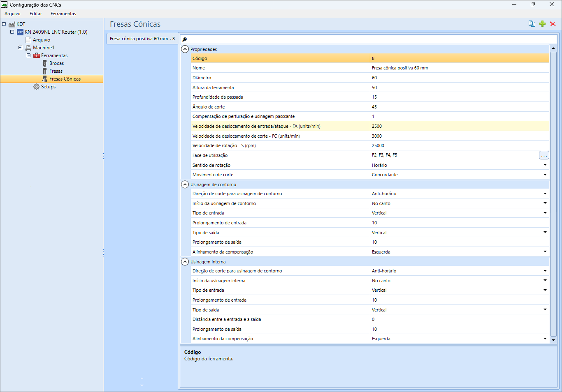
Task: Click the Fresas mill icon
Action: (x=45, y=71)
